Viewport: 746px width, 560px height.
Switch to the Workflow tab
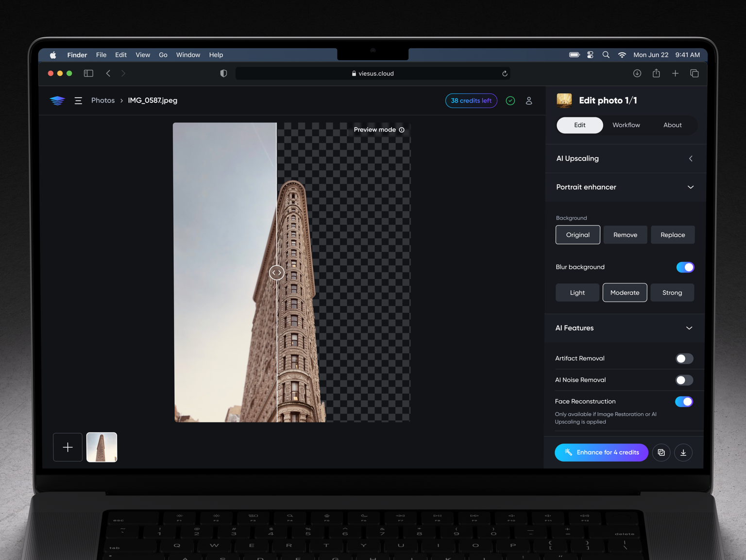tap(626, 125)
